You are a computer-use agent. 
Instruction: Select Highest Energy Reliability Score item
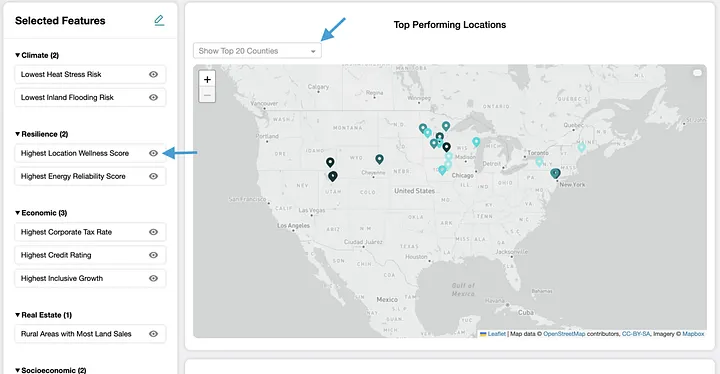click(90, 176)
